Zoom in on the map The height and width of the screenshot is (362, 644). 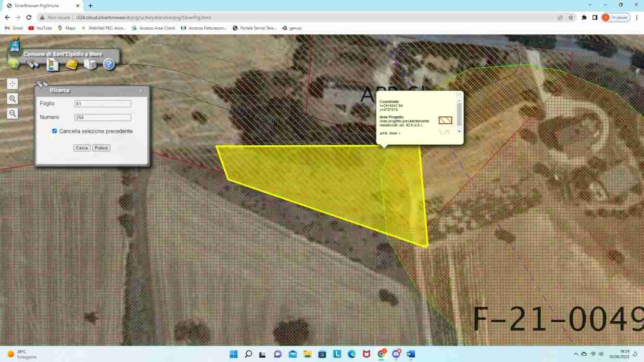click(x=13, y=99)
